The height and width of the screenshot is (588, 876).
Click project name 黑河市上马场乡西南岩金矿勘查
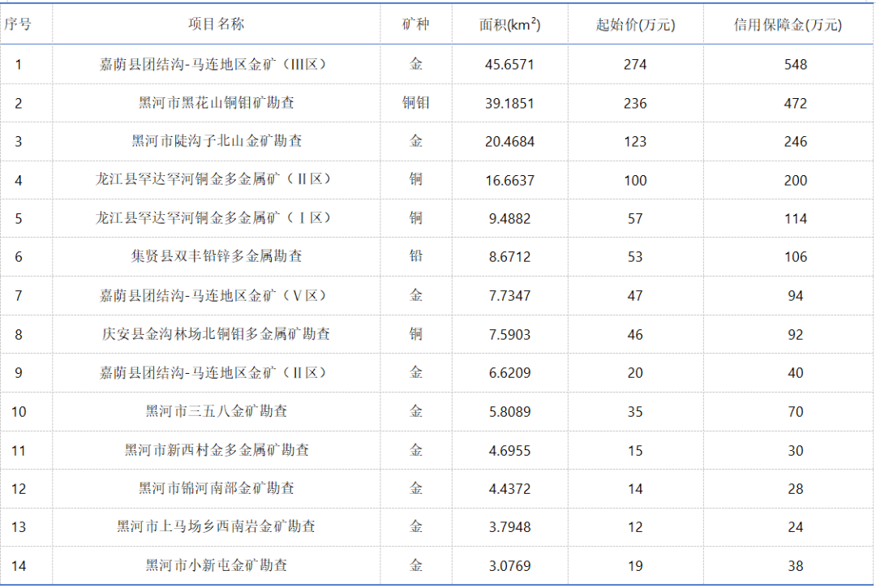217,526
